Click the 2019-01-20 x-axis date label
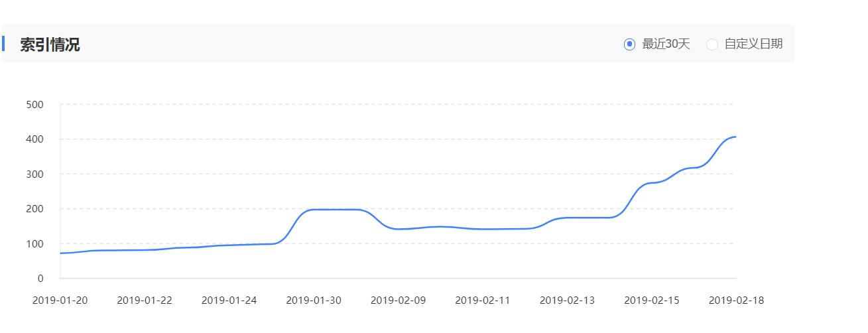868x333 pixels. pyautogui.click(x=60, y=300)
